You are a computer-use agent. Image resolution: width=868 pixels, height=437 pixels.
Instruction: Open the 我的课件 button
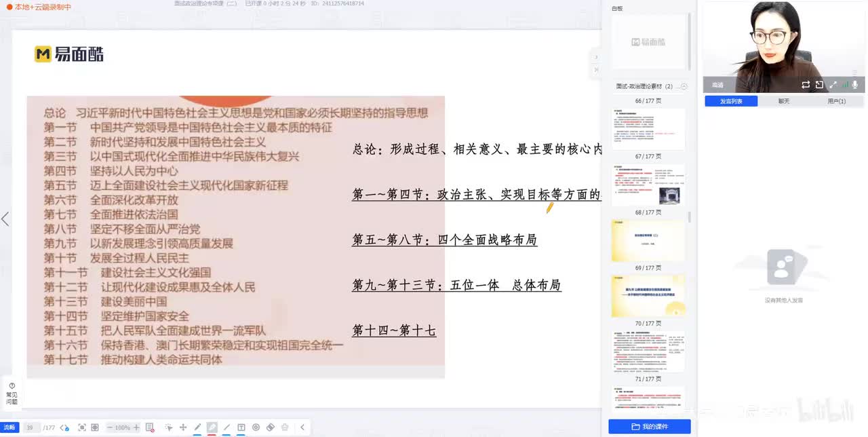pyautogui.click(x=650, y=426)
